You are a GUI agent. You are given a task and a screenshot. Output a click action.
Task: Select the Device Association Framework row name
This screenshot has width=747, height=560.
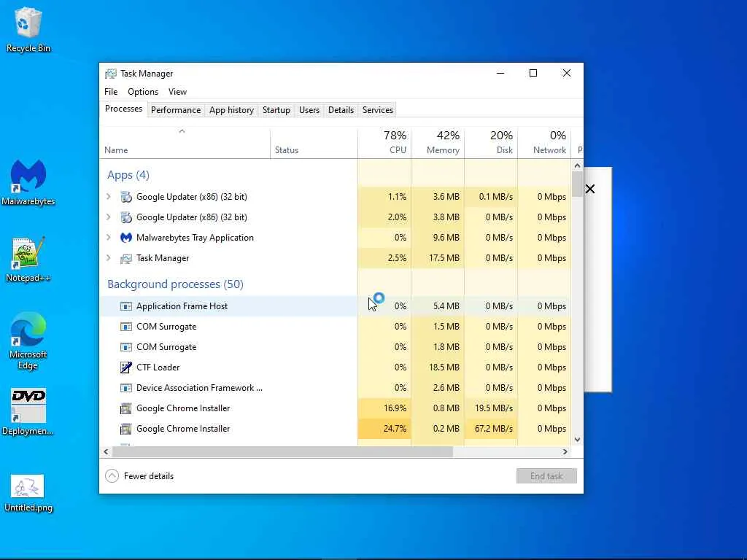click(199, 388)
